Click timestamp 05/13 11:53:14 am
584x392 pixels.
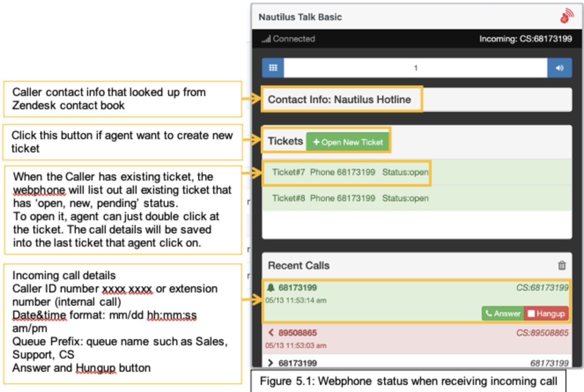click(x=296, y=300)
